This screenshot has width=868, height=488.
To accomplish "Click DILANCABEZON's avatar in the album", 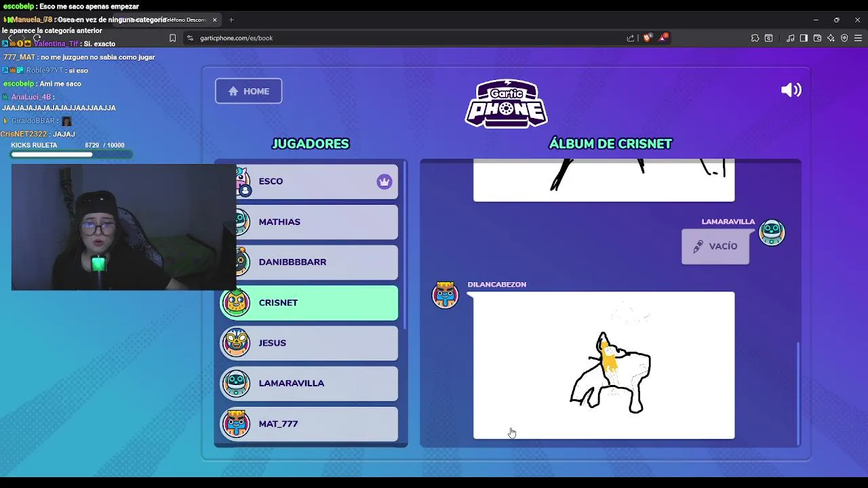I will coord(446,295).
